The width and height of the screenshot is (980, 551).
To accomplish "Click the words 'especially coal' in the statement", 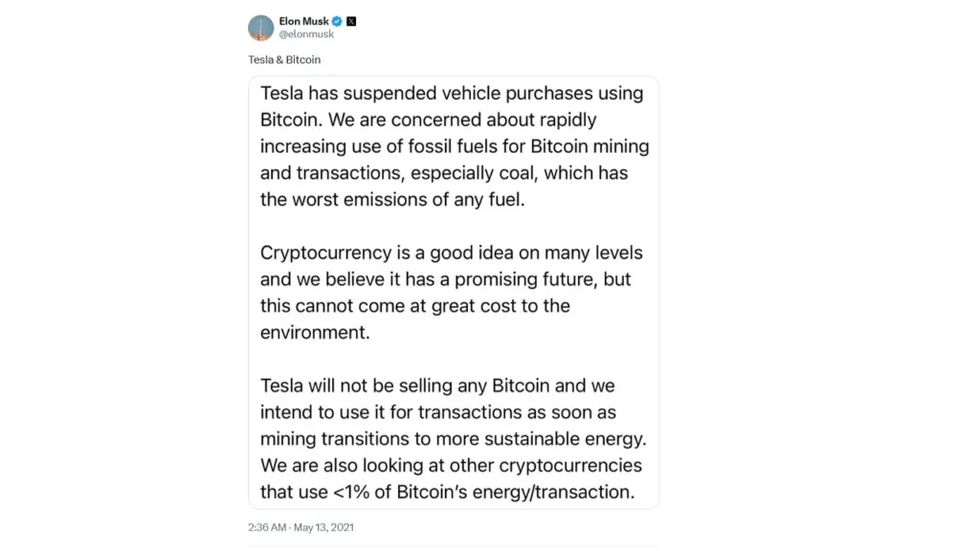I will (474, 173).
